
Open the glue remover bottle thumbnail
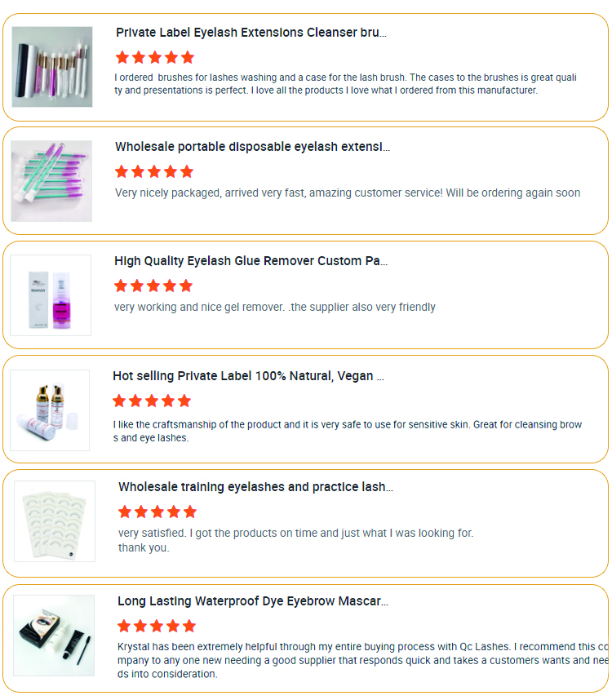point(51,295)
